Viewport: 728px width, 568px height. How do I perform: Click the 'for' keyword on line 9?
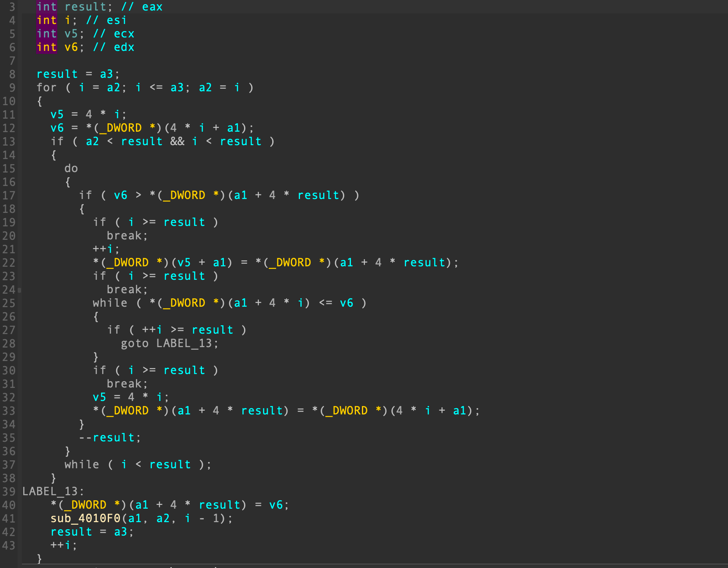tap(47, 88)
